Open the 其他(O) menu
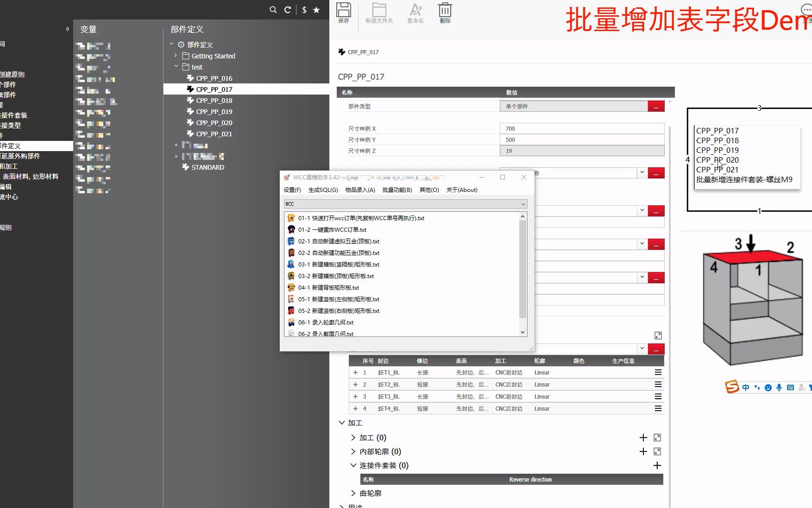 click(x=429, y=190)
